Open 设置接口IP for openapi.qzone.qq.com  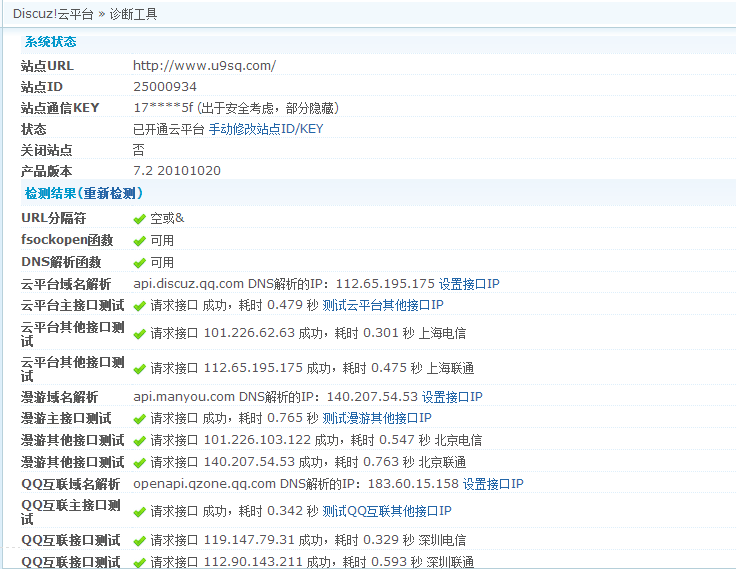tap(493, 484)
